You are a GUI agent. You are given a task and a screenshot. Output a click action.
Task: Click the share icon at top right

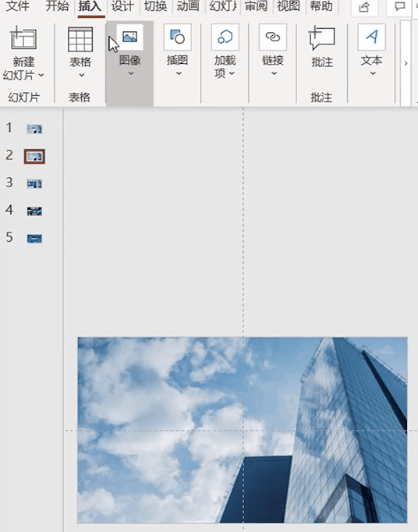tap(364, 6)
